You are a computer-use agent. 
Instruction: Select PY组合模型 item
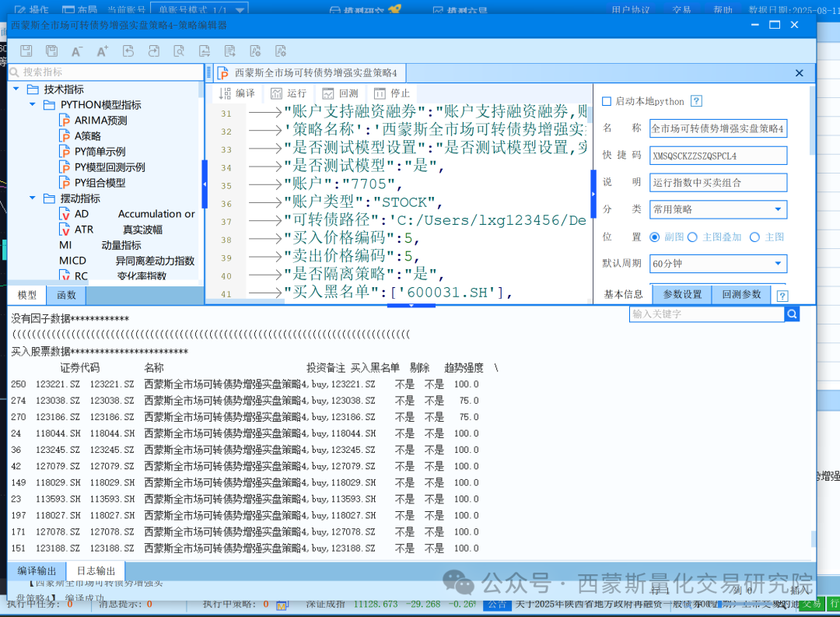(93, 183)
